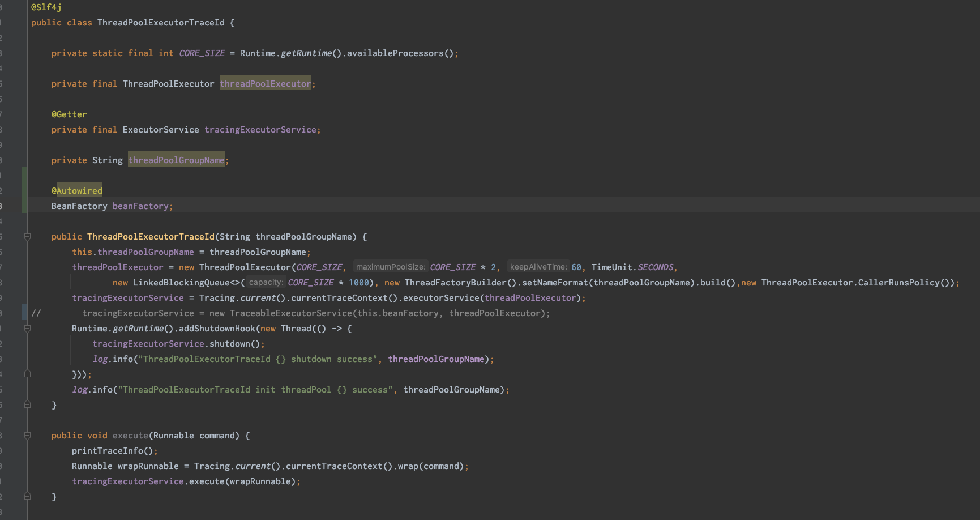The width and height of the screenshot is (980, 520).
Task: Click BeanFactory type name
Action: [x=79, y=206]
